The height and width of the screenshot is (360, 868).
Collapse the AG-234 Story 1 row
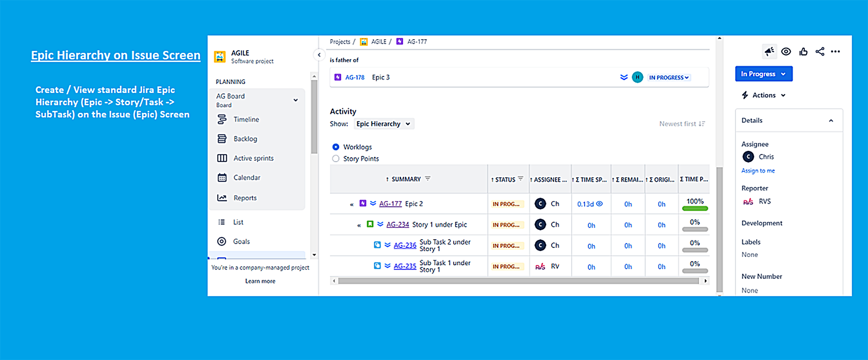pyautogui.click(x=359, y=225)
